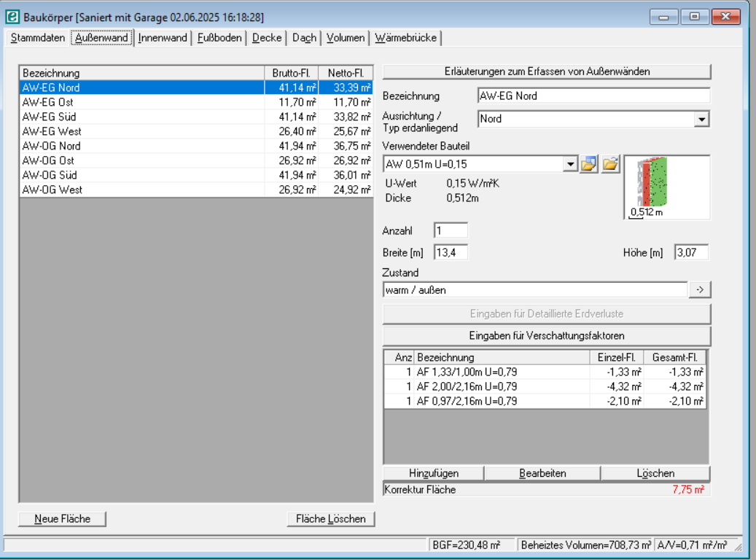This screenshot has width=756, height=560.
Task: Click Hinzufügen below the window list
Action: [x=433, y=472]
